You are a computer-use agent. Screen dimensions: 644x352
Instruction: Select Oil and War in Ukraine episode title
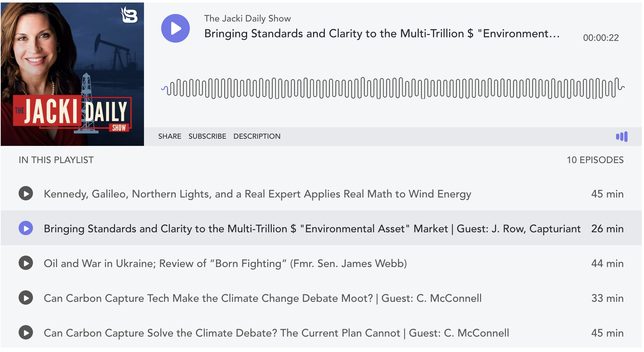click(225, 263)
